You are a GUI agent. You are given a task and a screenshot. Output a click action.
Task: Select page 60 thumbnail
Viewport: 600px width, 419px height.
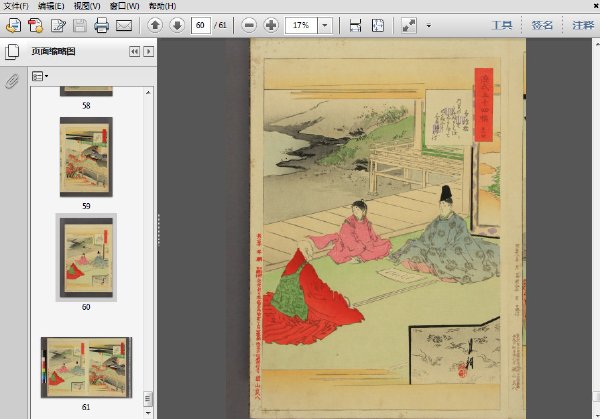click(x=86, y=258)
